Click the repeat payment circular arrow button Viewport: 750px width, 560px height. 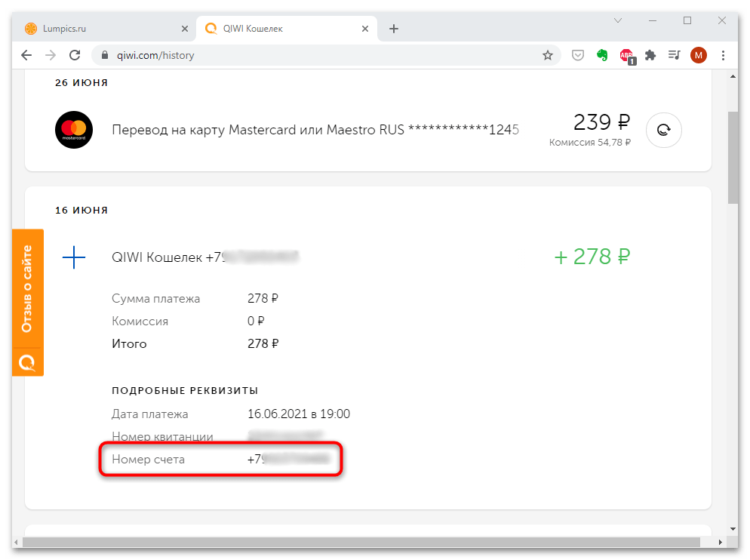[664, 130]
